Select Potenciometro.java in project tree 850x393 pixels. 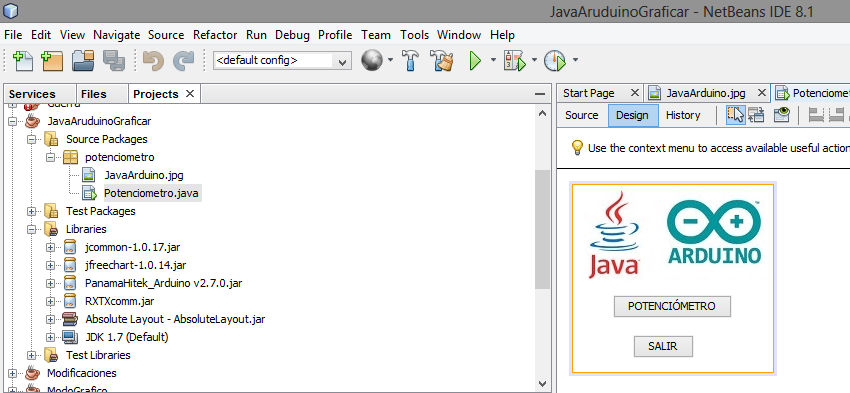[151, 193]
